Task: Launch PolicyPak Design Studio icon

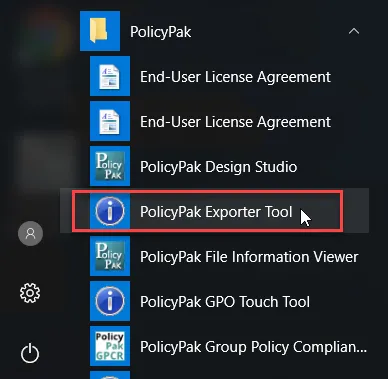Action: point(110,166)
